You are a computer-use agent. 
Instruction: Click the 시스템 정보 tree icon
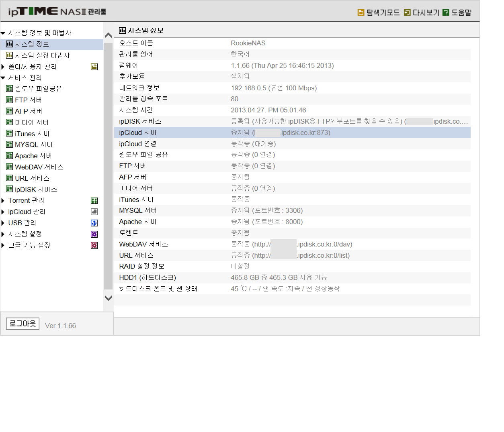tap(9, 44)
